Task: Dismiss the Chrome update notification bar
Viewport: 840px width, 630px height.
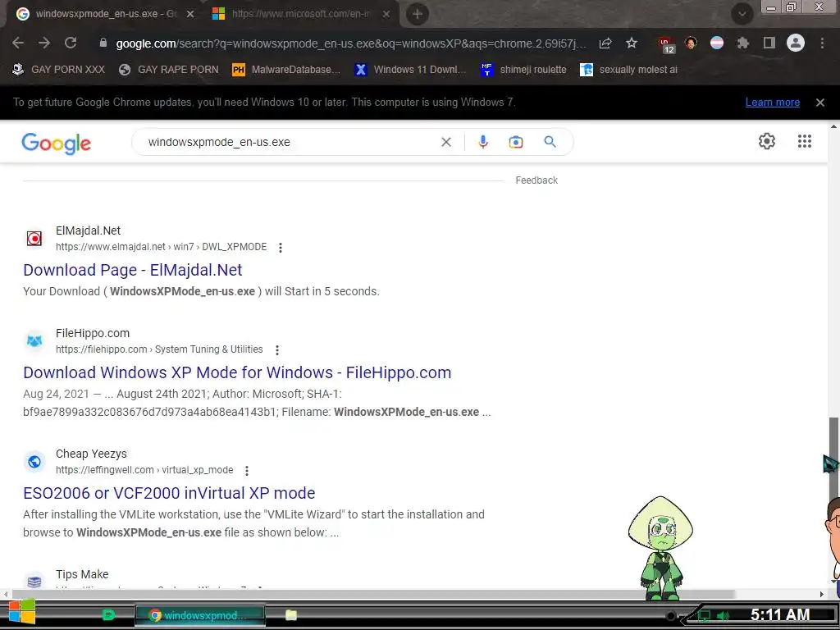Action: coord(820,103)
